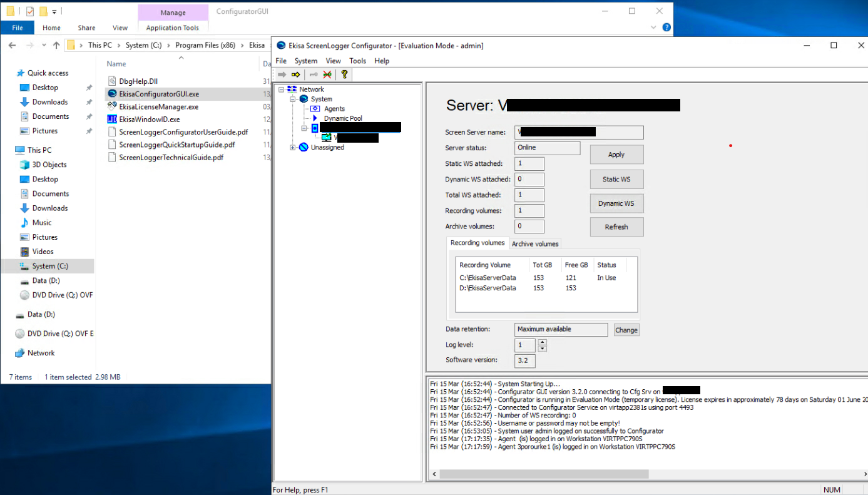Open the Tools menu in Configurator
Screen dimensions: 868x495
pos(358,61)
